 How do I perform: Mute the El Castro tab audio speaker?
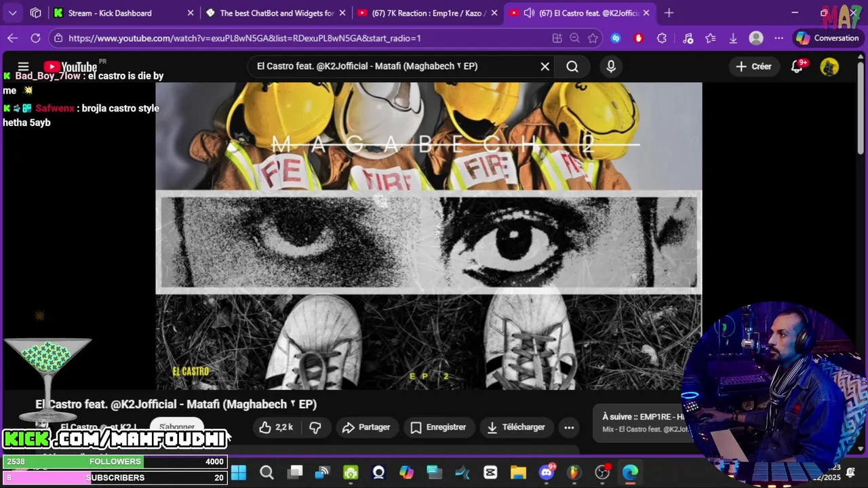click(529, 13)
